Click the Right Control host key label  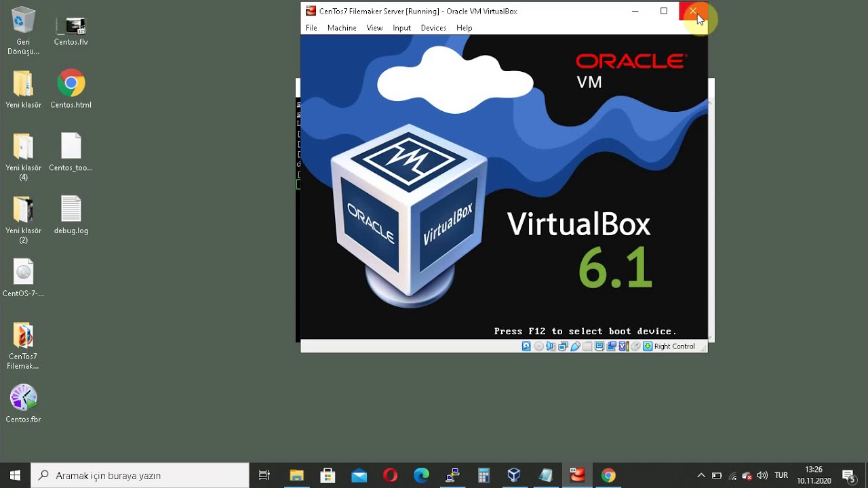tap(674, 346)
